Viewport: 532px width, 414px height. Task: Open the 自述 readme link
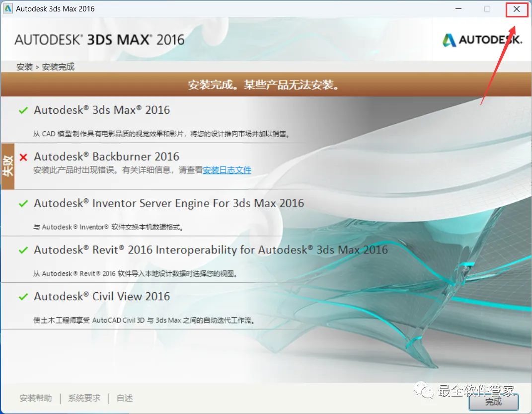125,398
